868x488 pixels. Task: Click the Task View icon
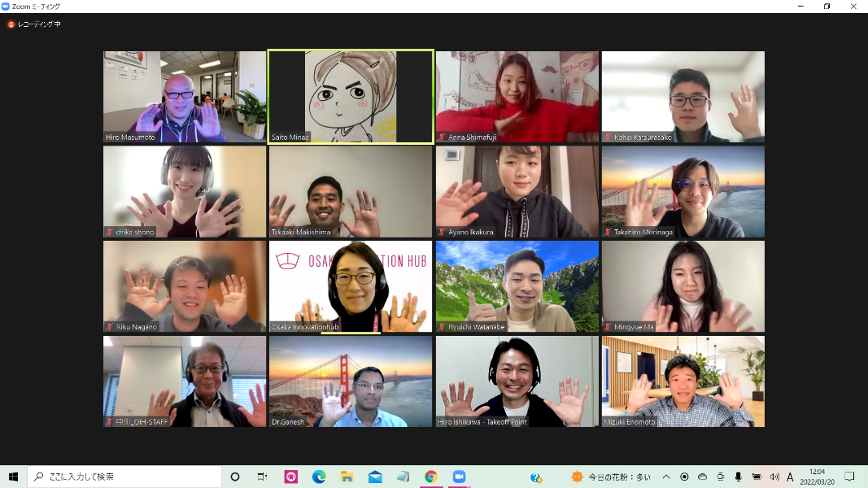[x=263, y=477]
